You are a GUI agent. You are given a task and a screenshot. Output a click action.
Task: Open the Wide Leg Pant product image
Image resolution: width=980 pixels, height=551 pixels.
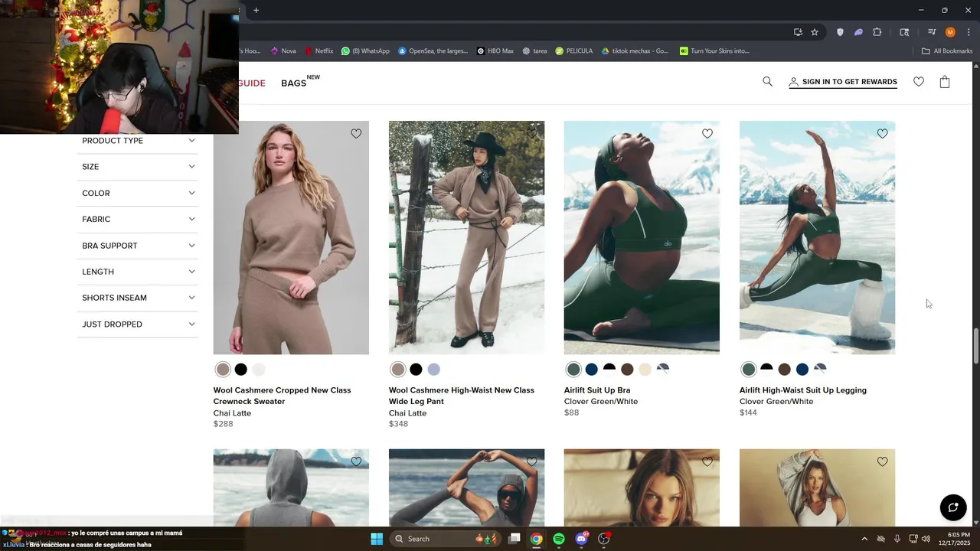[466, 237]
